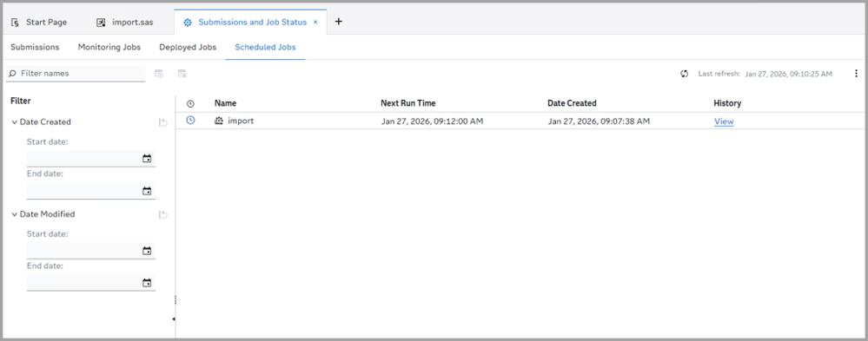Click the Filter heading in side pane
This screenshot has height=341, width=868.
pos(21,102)
